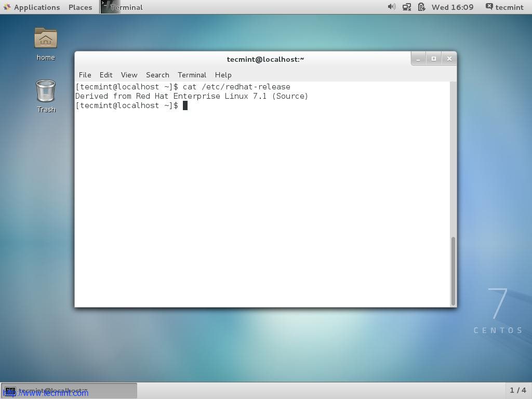
Task: Open the Terminal menu
Action: (x=192, y=75)
